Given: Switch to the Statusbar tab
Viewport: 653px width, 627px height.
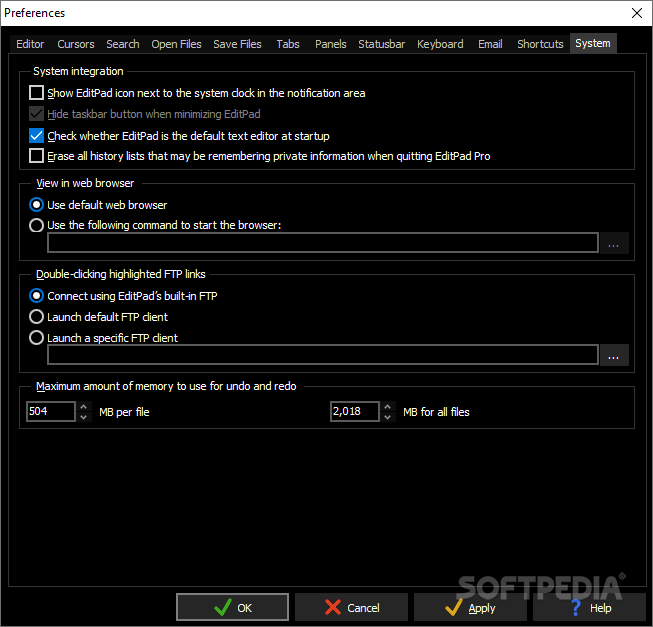Looking at the screenshot, I should [x=381, y=44].
